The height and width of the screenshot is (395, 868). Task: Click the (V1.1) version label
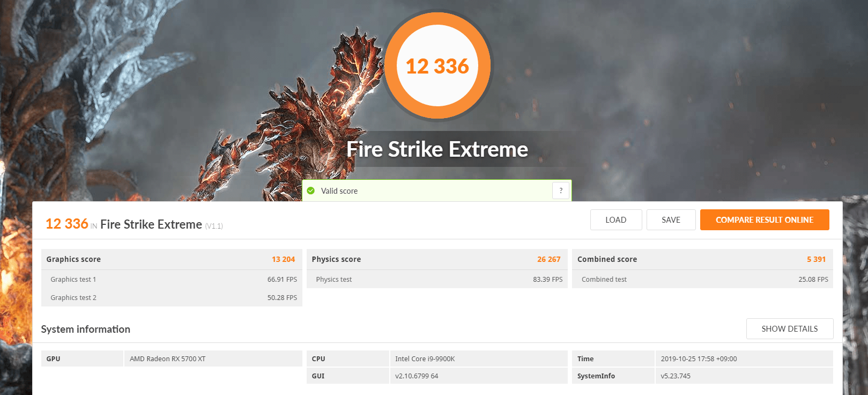click(214, 226)
